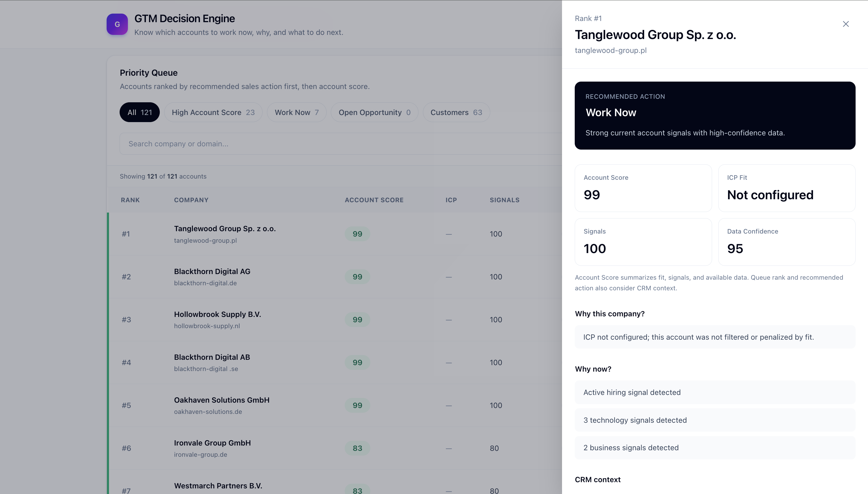Click the 2 business signals detected item
Viewport: 868px width, 494px height.
pos(715,448)
